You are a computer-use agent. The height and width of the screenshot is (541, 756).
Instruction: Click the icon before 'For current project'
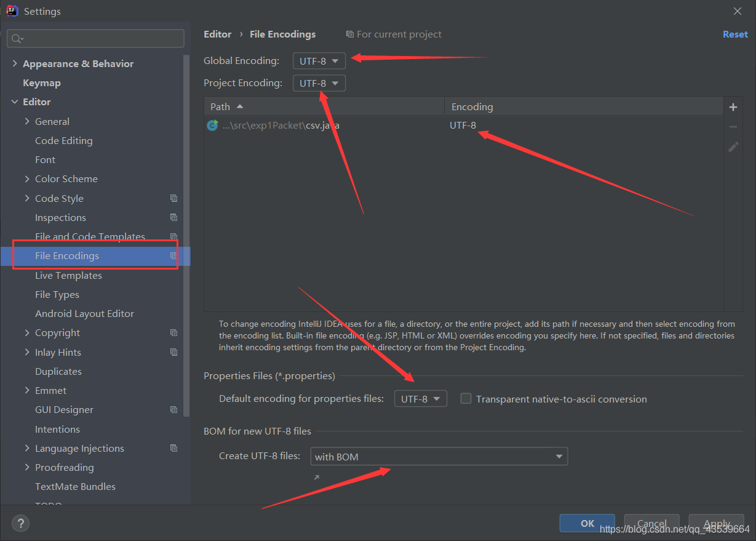point(350,34)
